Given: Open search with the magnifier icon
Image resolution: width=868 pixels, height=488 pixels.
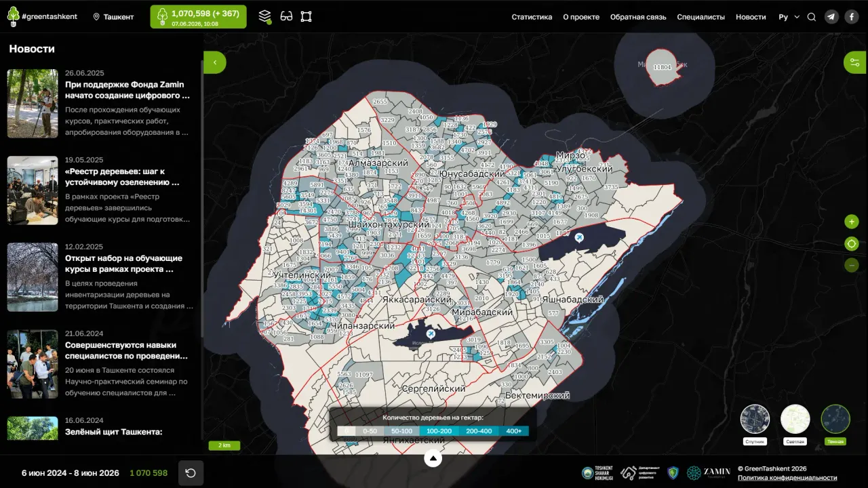Looking at the screenshot, I should coord(812,17).
